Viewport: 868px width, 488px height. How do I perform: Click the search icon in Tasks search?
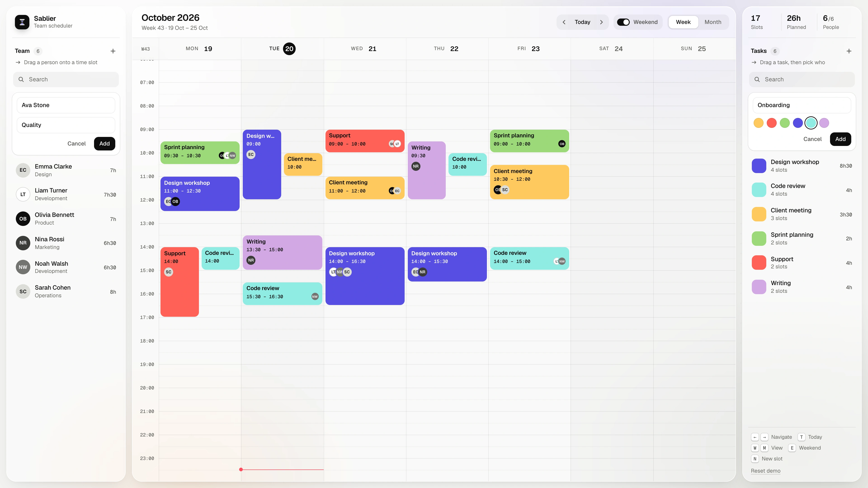757,80
